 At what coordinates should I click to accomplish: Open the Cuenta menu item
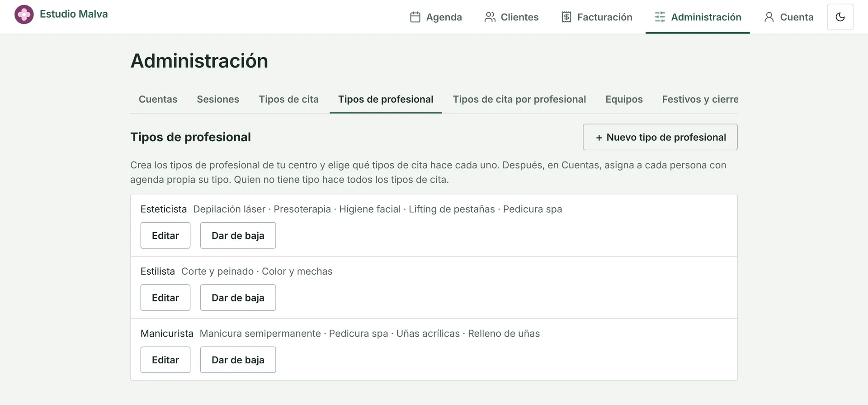[789, 17]
